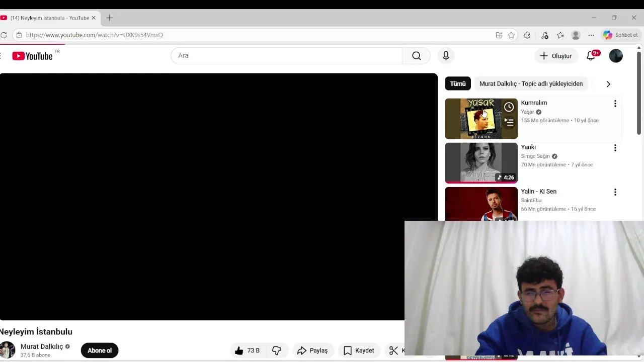Focus the Ara search input field
This screenshot has height=362, width=644.
287,56
